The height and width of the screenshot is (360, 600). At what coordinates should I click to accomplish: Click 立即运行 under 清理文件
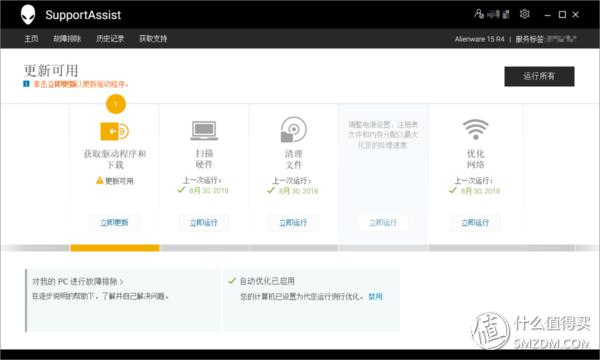coord(293,223)
